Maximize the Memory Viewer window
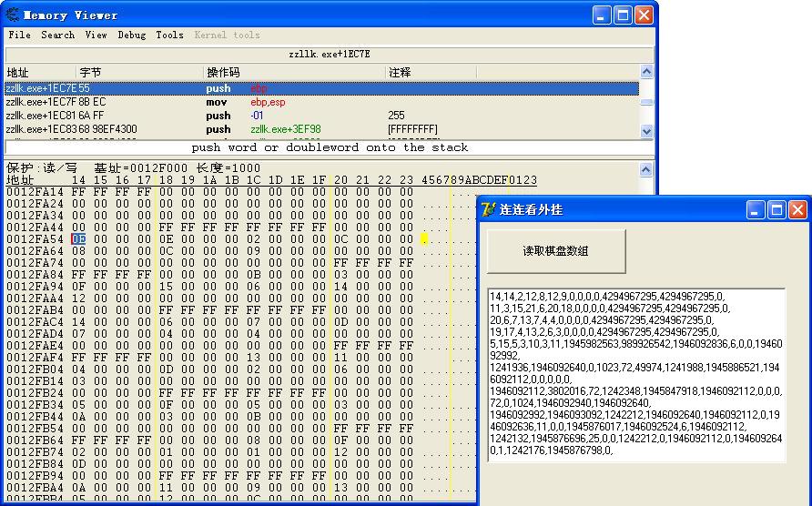812x506 pixels. point(623,15)
